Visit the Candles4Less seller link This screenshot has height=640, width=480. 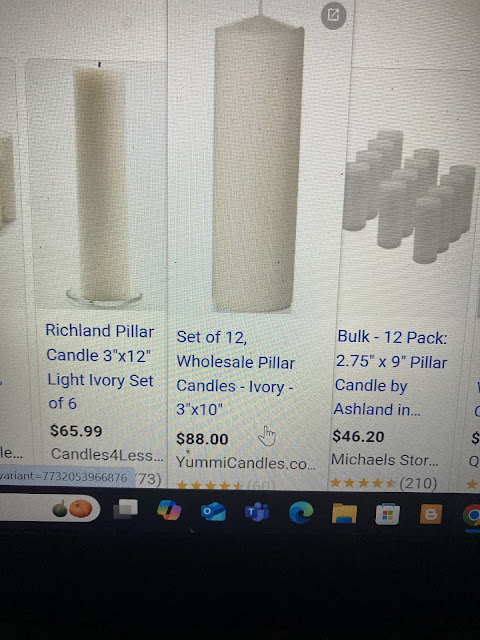[107, 454]
